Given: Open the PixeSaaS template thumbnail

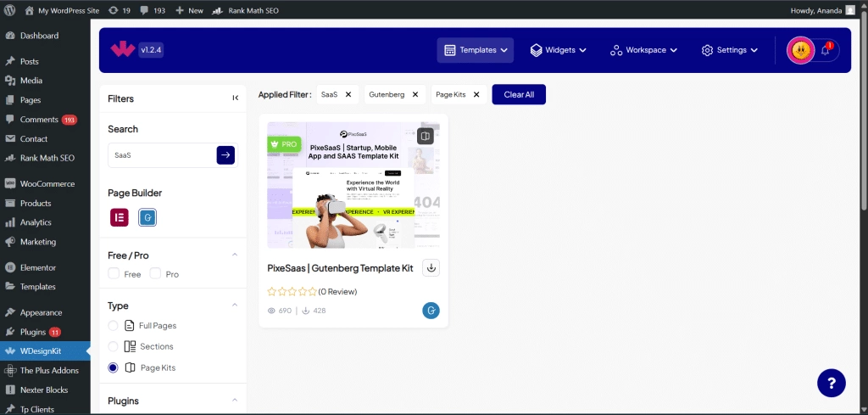Looking at the screenshot, I should coord(353,185).
